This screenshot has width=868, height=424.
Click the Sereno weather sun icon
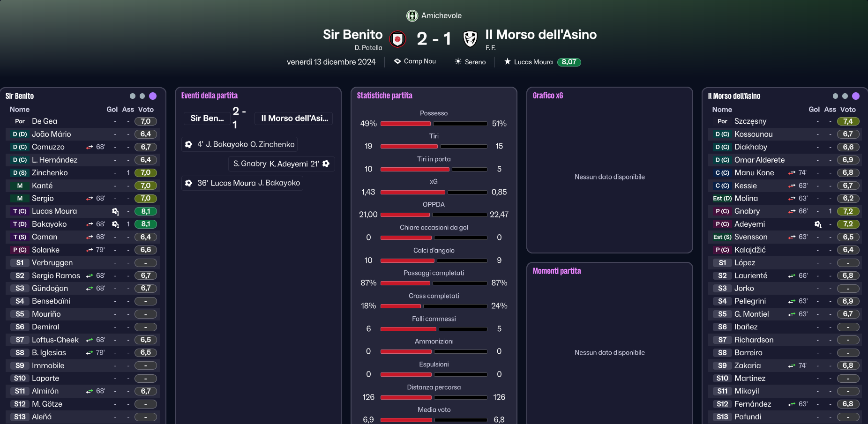tap(458, 61)
